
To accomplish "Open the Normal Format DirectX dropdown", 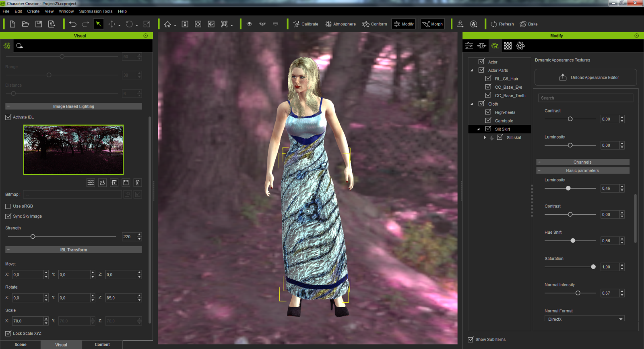I will pyautogui.click(x=584, y=319).
